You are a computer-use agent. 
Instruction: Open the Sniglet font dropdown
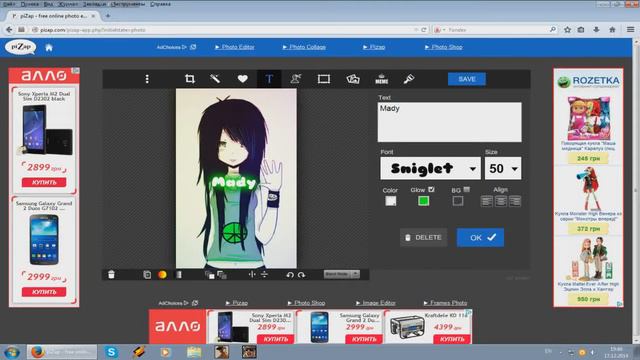pos(430,169)
